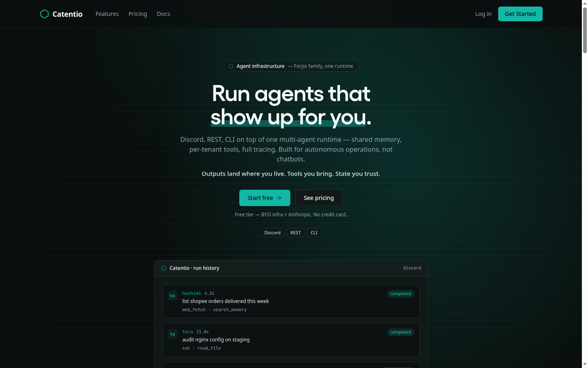Image resolution: width=588 pixels, height=368 pixels.
Task: Click the 11.8s duration on tora run
Action: [202, 332]
